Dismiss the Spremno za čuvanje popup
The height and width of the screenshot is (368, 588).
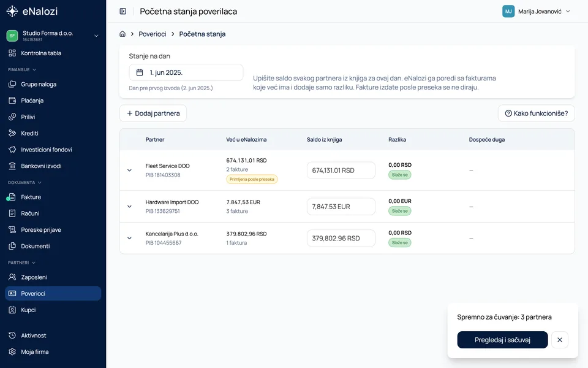tap(559, 340)
